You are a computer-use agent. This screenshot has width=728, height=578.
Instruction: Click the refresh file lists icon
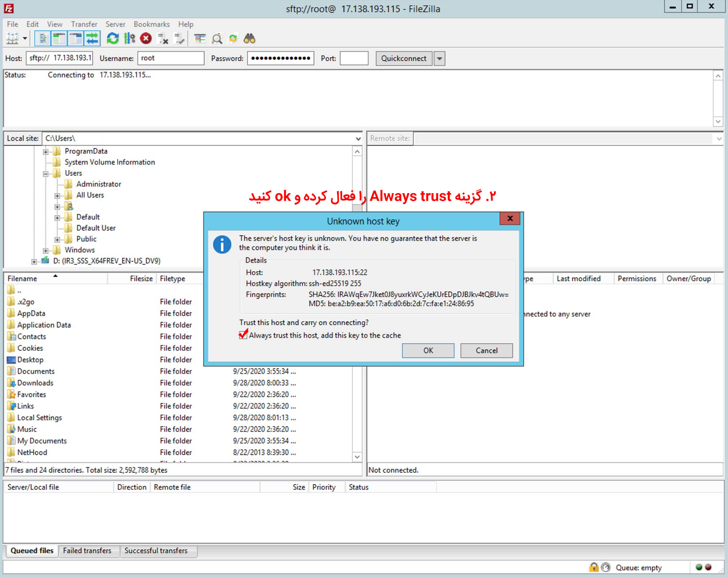click(113, 38)
